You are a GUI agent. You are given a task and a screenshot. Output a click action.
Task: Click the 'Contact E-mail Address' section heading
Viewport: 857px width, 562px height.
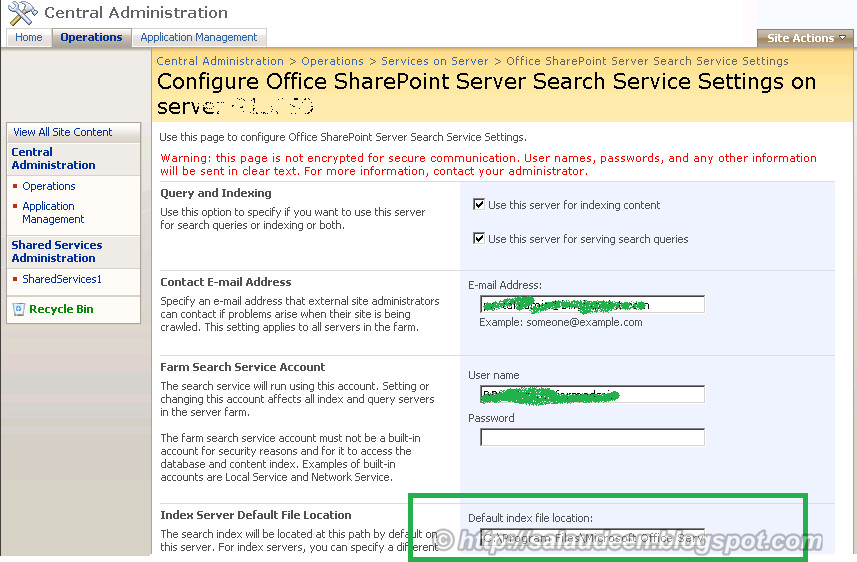[x=226, y=282]
